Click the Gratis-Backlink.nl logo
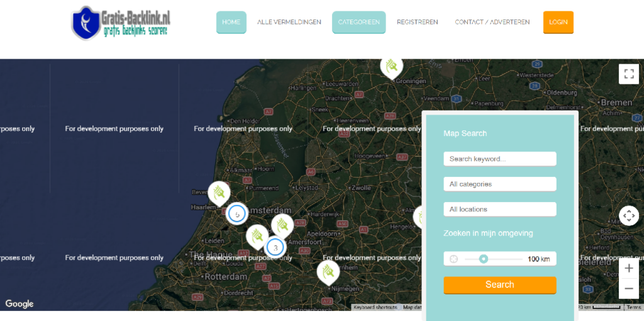 click(121, 22)
